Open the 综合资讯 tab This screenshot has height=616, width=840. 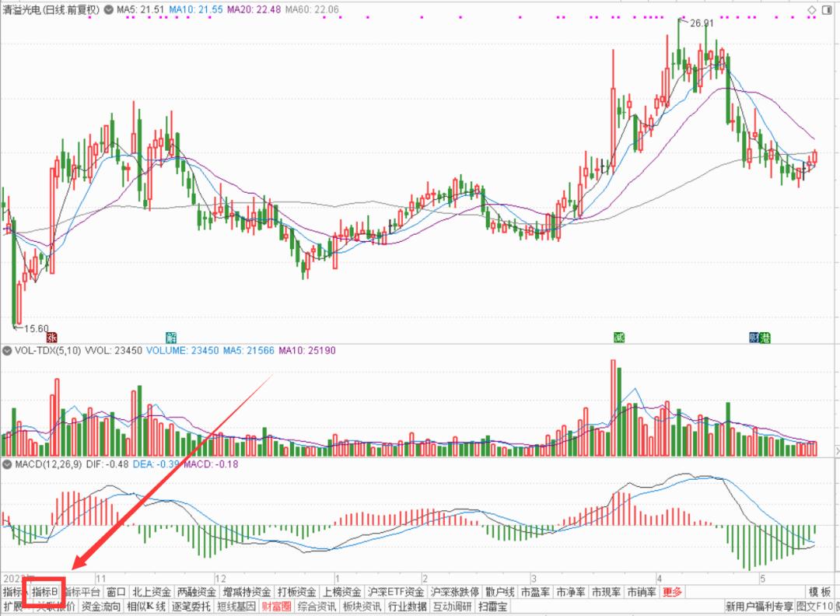(x=317, y=607)
